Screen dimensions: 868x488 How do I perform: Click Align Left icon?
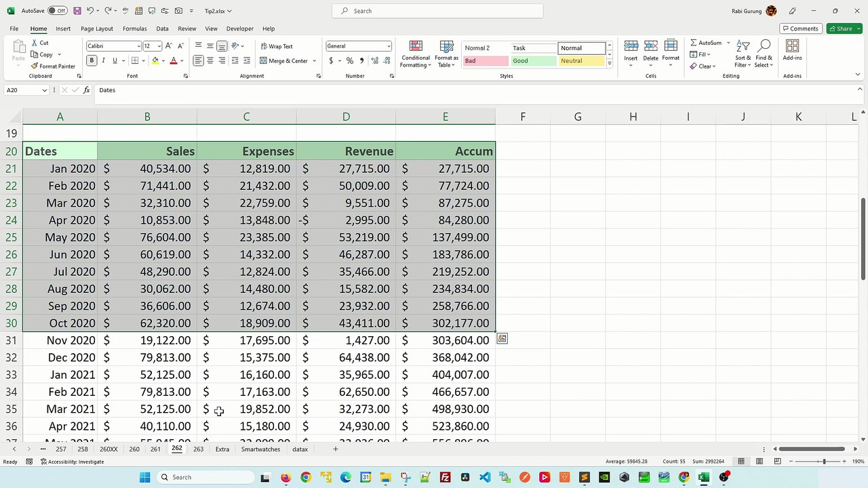198,60
